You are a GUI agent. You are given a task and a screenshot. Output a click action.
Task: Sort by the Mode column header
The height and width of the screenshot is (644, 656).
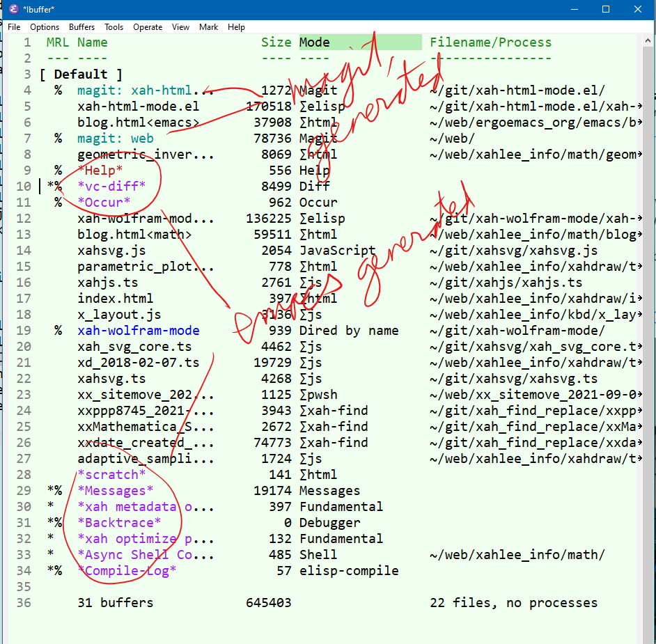tap(315, 42)
